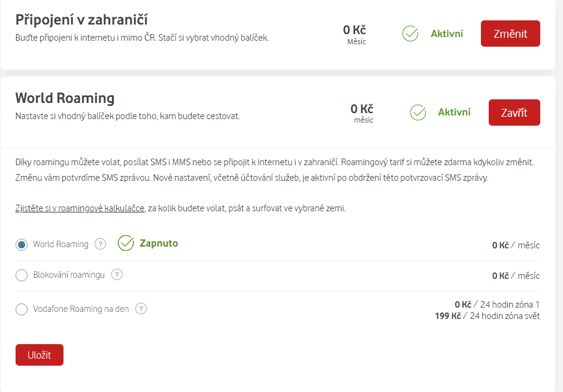Click the Zapnuto status label
This screenshot has width=563, height=392.
[x=159, y=243]
